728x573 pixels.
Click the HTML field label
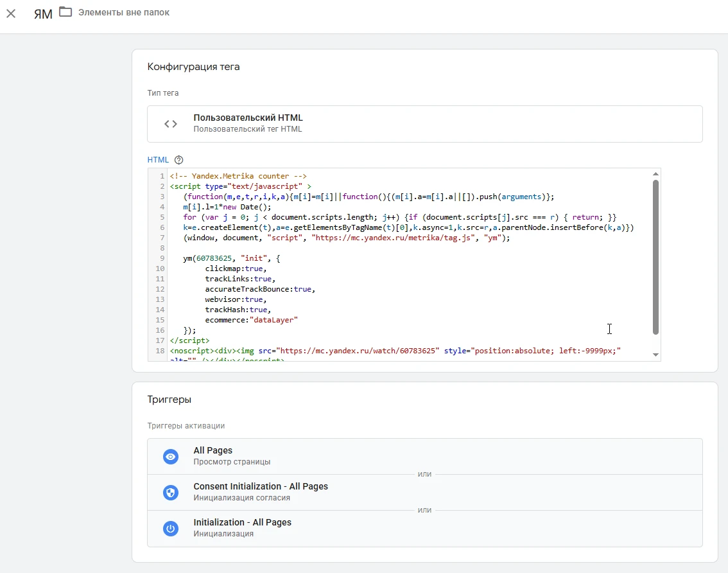[x=158, y=160]
